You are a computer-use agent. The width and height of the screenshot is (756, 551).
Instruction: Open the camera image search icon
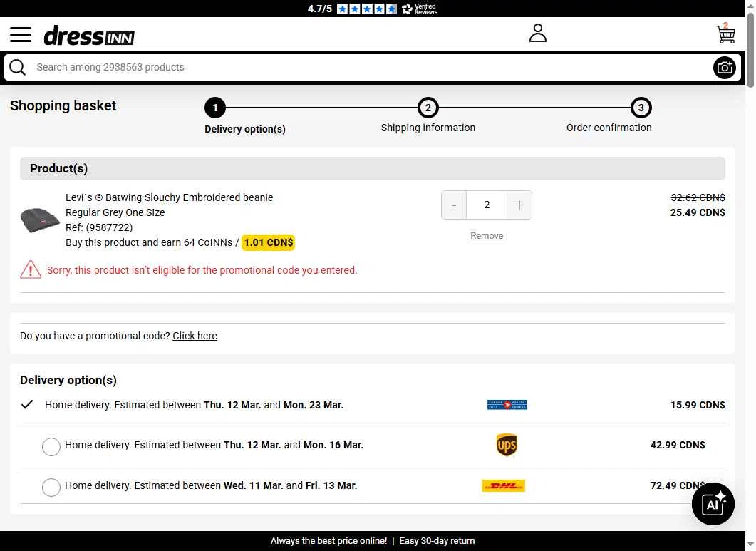click(x=724, y=68)
